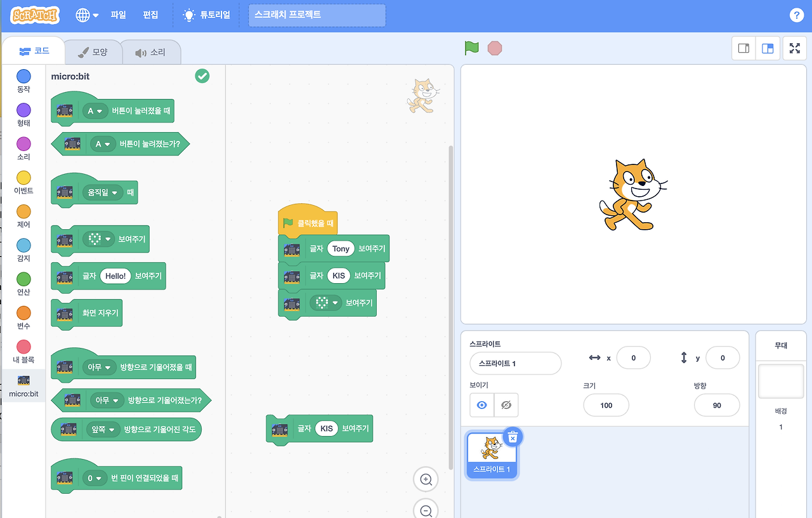Open the 앞쪽 dropdown in angle block

coord(103,429)
